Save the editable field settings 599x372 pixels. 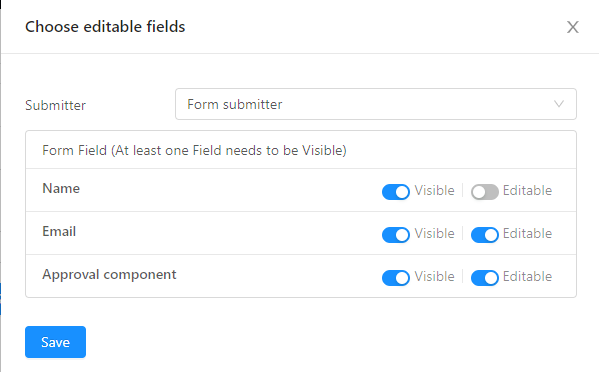coord(55,342)
